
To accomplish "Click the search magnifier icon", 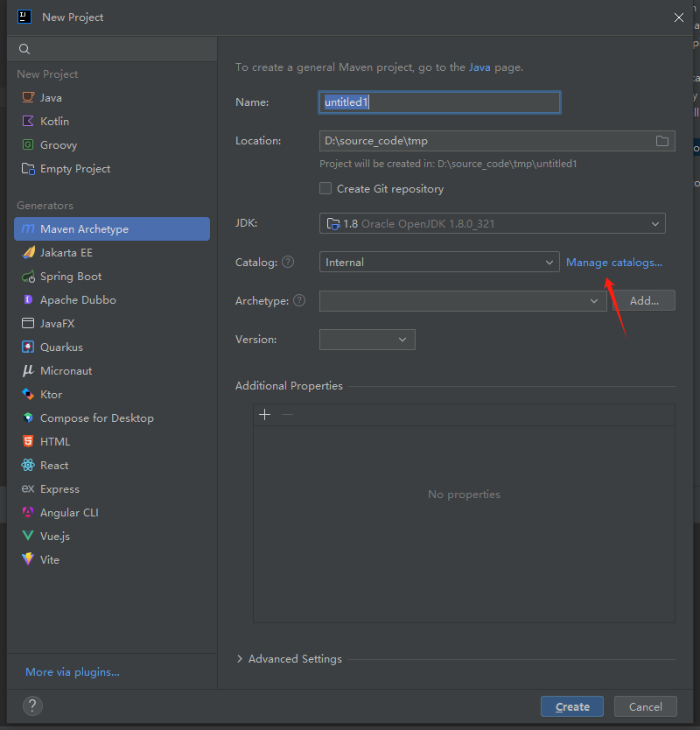I will 24,49.
